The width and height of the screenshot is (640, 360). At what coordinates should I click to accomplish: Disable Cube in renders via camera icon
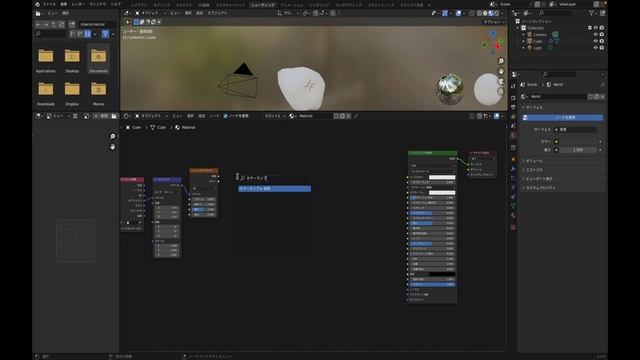point(602,41)
